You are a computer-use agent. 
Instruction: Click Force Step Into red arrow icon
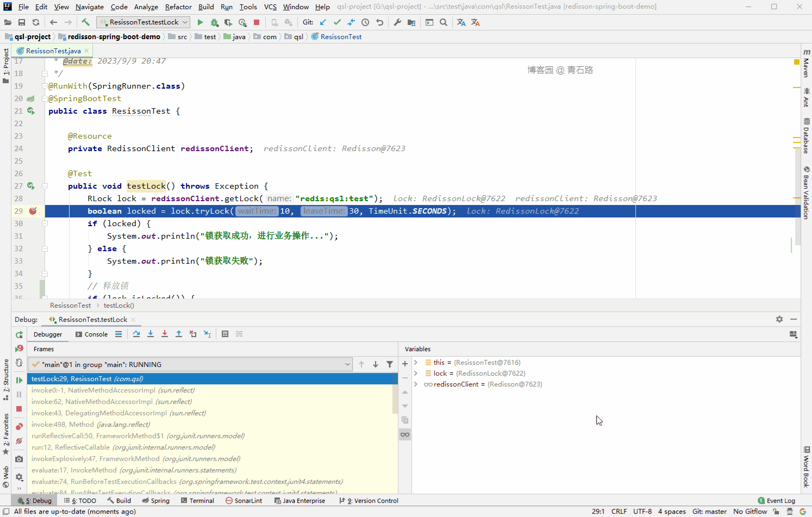[165, 334]
